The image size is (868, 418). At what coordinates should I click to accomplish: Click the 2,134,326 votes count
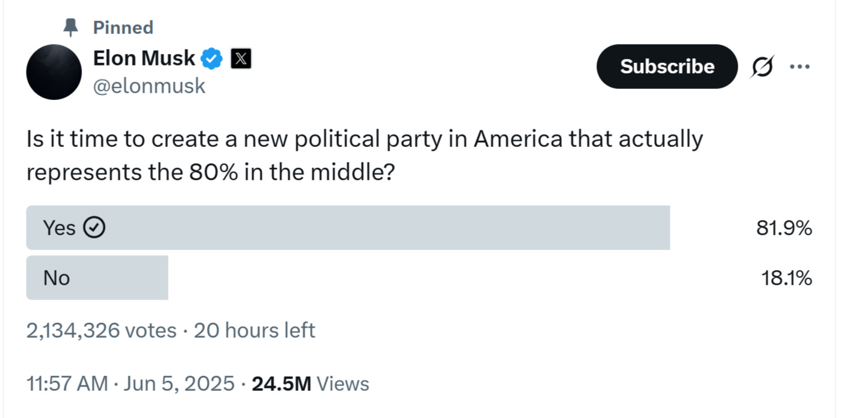(x=101, y=331)
